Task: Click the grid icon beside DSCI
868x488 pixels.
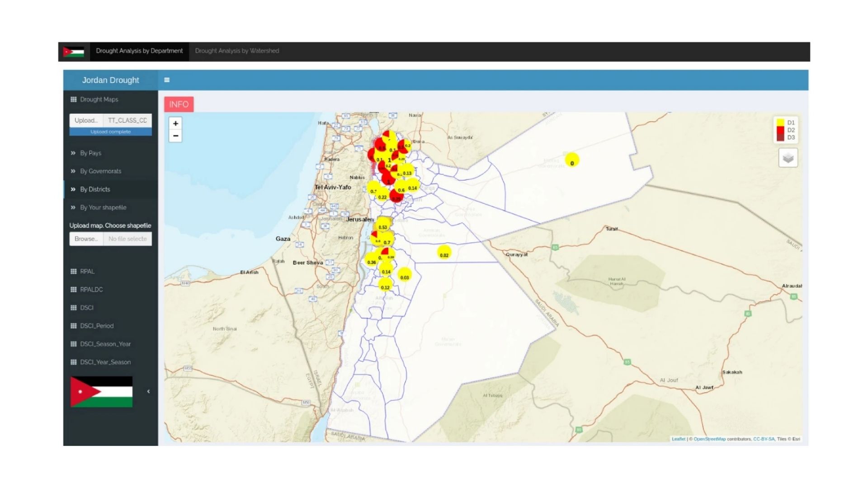Action: click(x=74, y=308)
